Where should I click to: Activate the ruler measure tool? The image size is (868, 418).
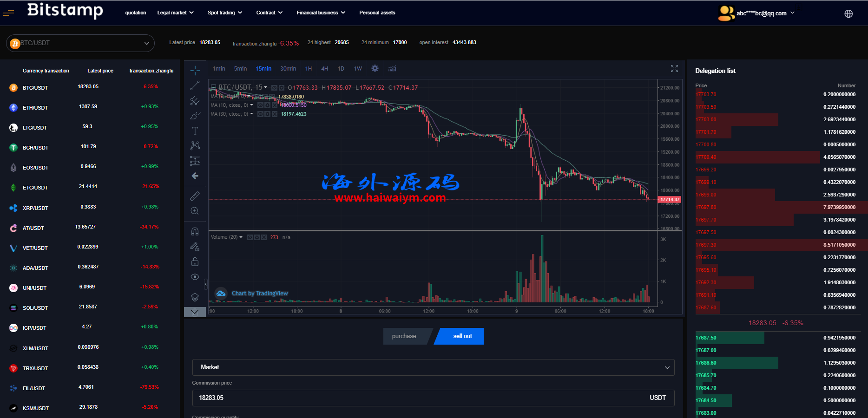(195, 196)
